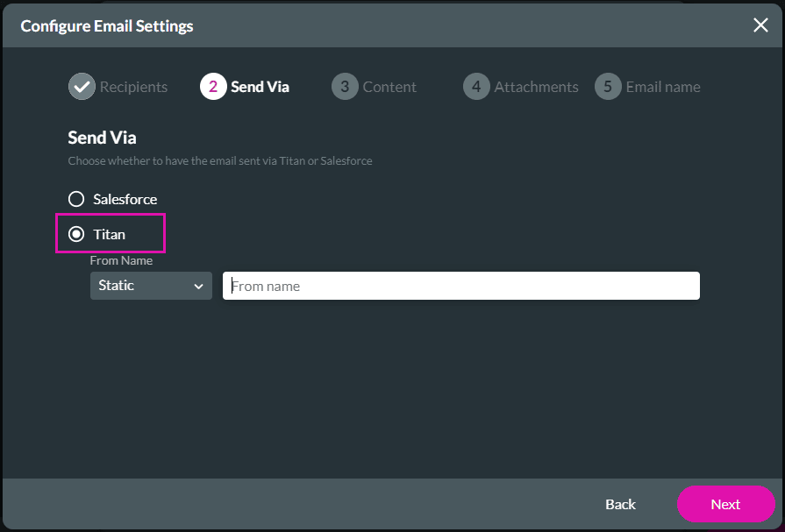This screenshot has height=532, width=785.
Task: Select the Send Via step label
Action: tap(260, 87)
